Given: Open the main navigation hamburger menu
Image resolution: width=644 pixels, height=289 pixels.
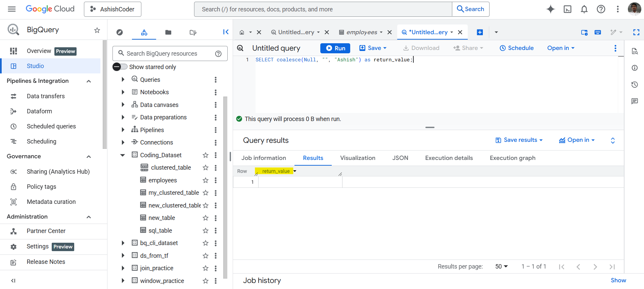Looking at the screenshot, I should tap(12, 9).
